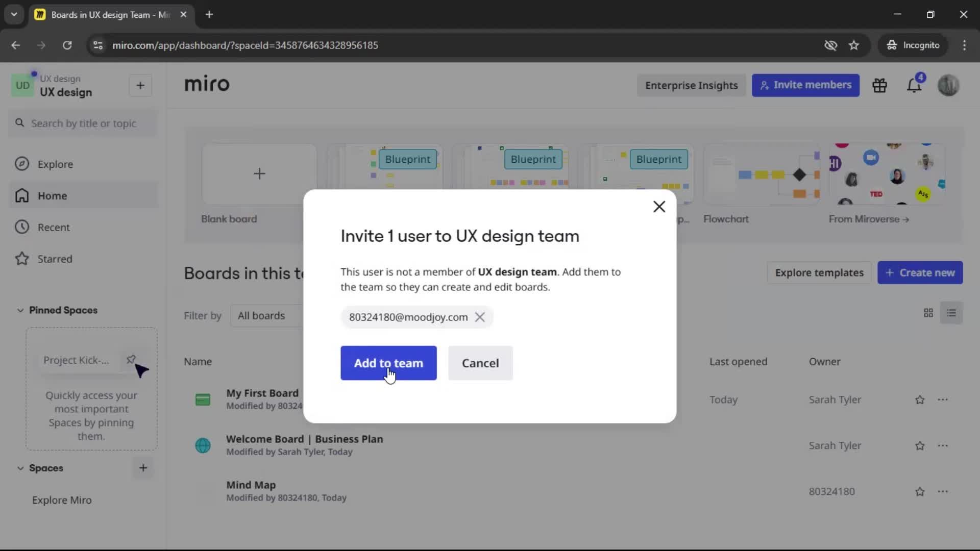Star My First Board
Image resolution: width=980 pixels, height=551 pixels.
point(920,399)
